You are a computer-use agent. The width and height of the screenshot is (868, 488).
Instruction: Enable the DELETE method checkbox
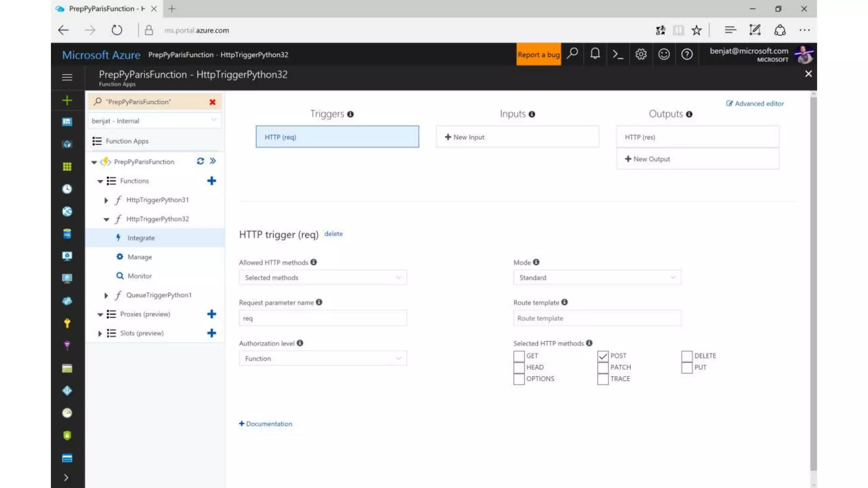coord(687,356)
